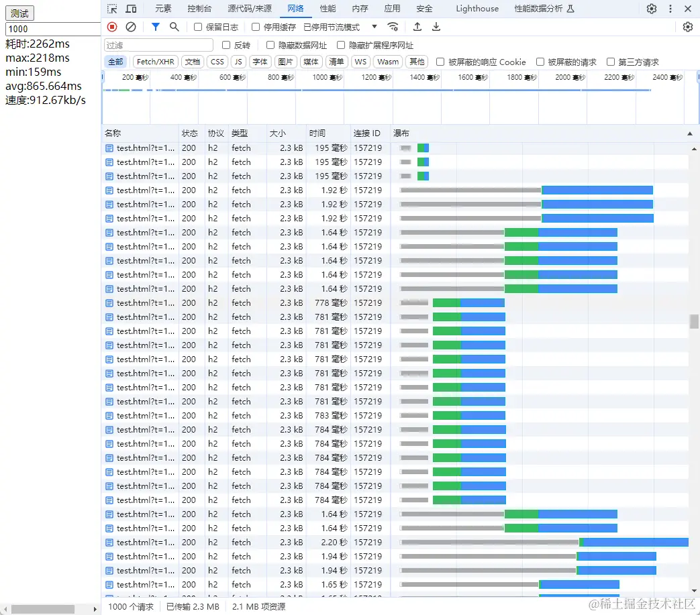Activate the inspect element picker icon
Screen dimensions: 700x615
pyautogui.click(x=112, y=9)
